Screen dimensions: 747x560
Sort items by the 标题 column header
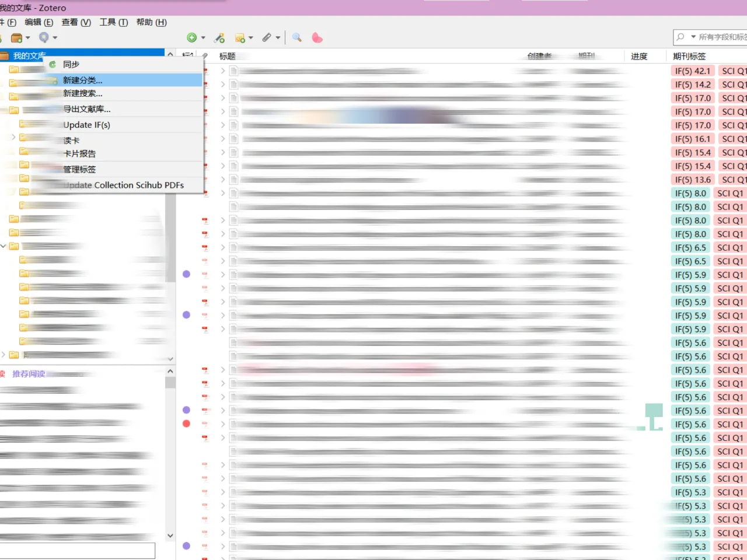click(x=228, y=56)
